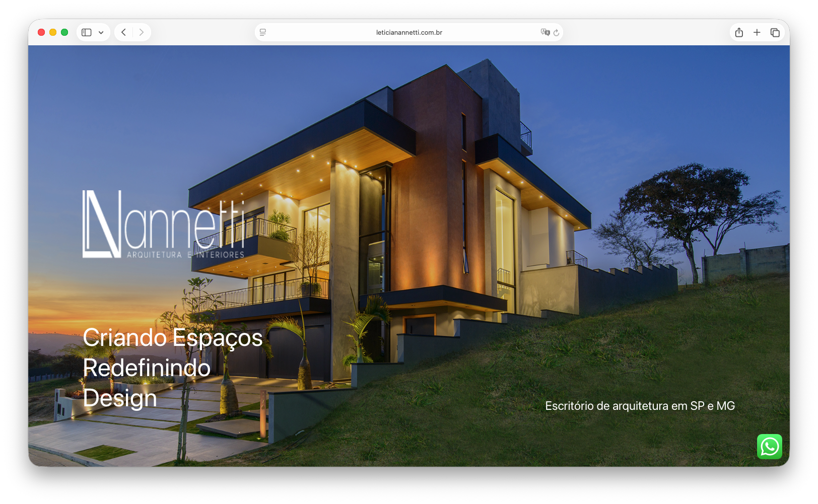Open the Share menu

(x=739, y=32)
